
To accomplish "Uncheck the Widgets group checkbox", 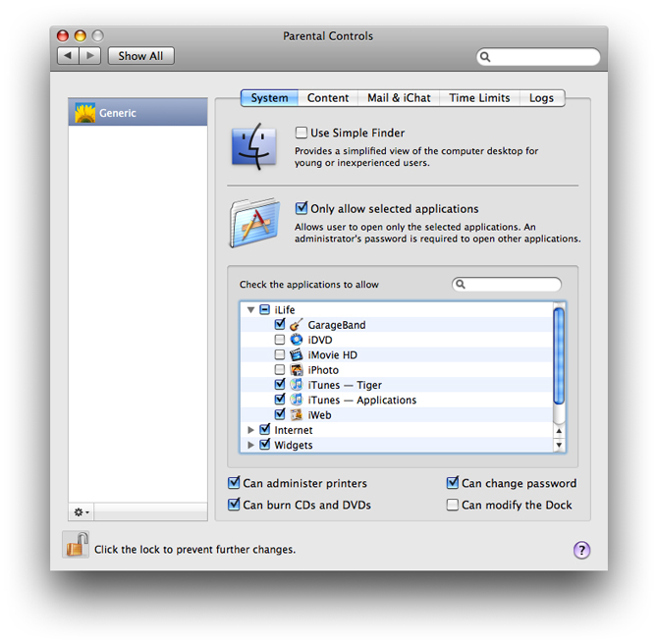I will [x=264, y=445].
